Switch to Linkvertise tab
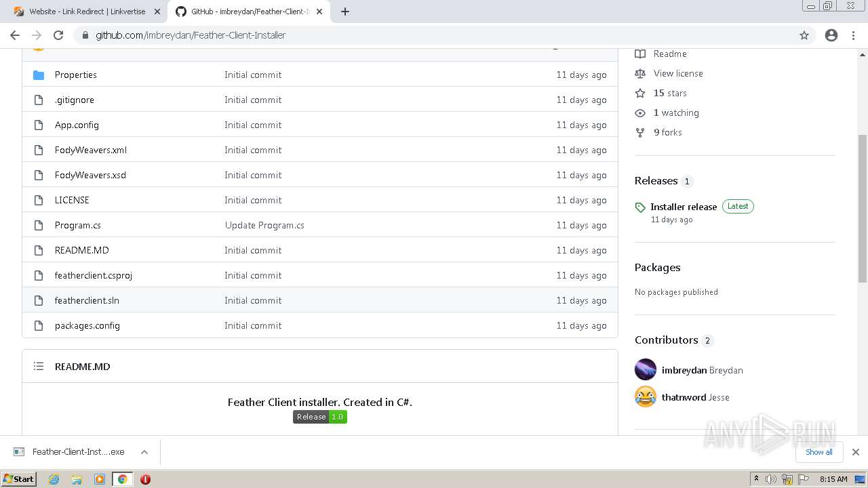The width and height of the screenshot is (868, 488). point(87,12)
